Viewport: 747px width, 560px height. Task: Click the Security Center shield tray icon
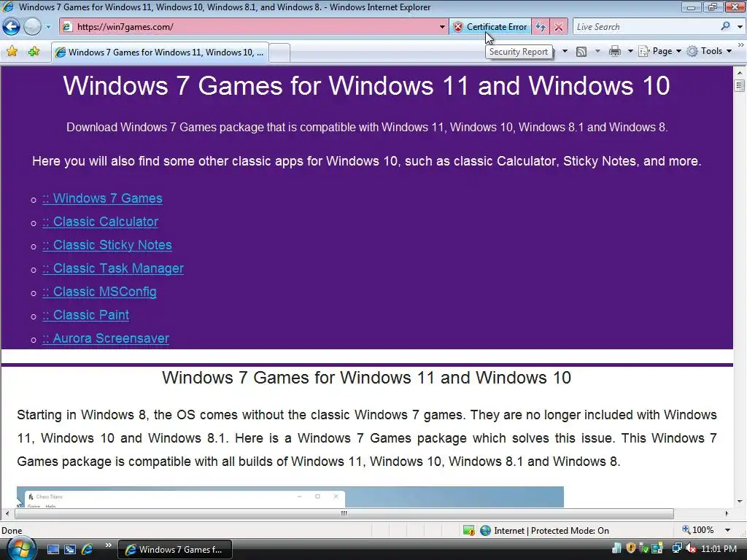pos(631,548)
